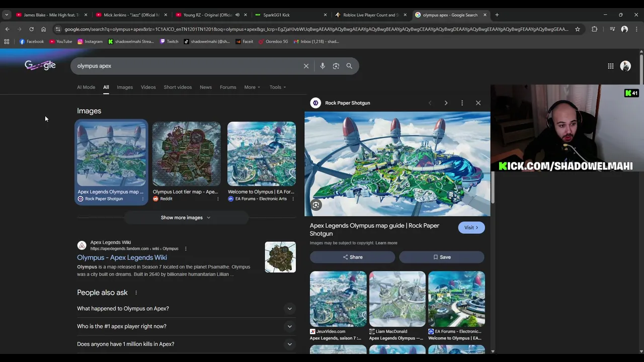Open the Tools dropdown
This screenshot has width=644, height=362.
coord(277,87)
